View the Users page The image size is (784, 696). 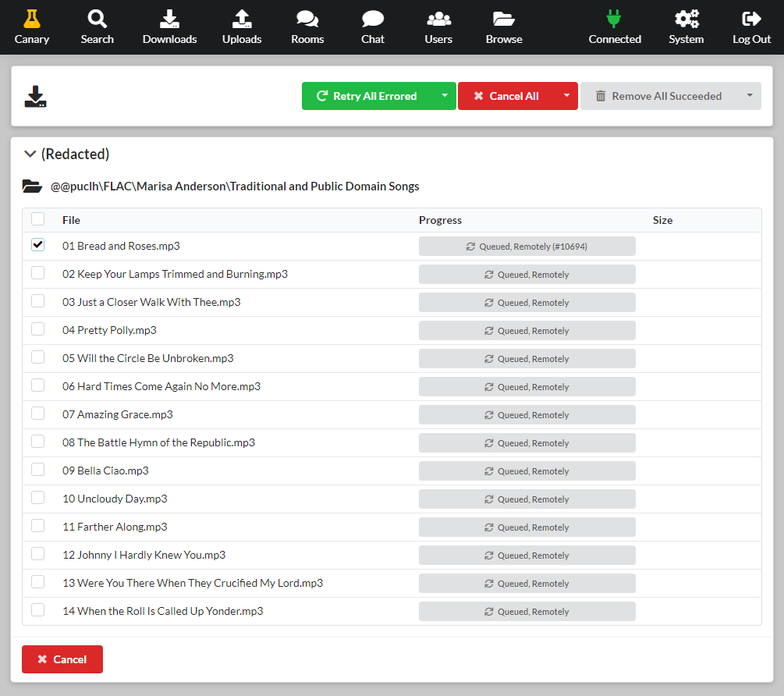pyautogui.click(x=438, y=27)
